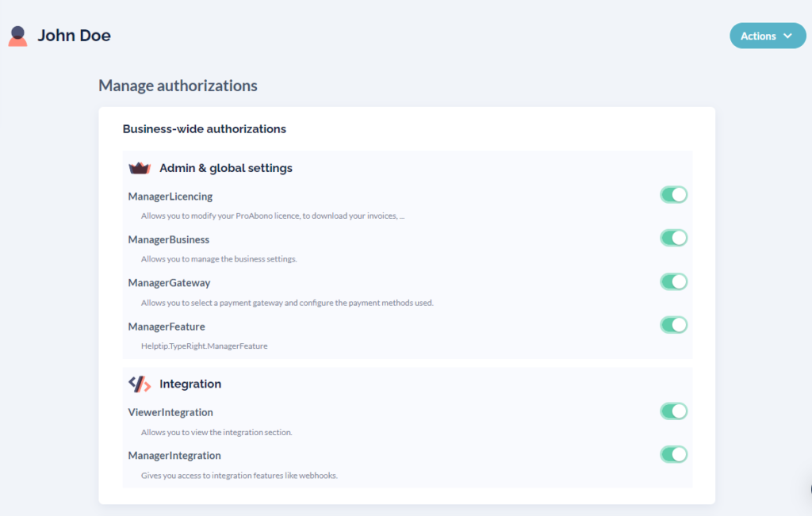
Task: Toggle the ManagerIntegration switch
Action: 674,454
